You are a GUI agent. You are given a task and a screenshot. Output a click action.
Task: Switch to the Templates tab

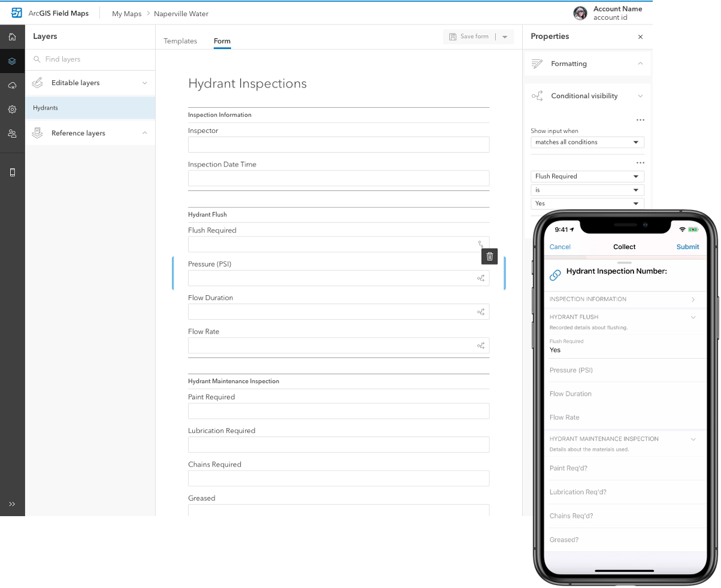(180, 41)
